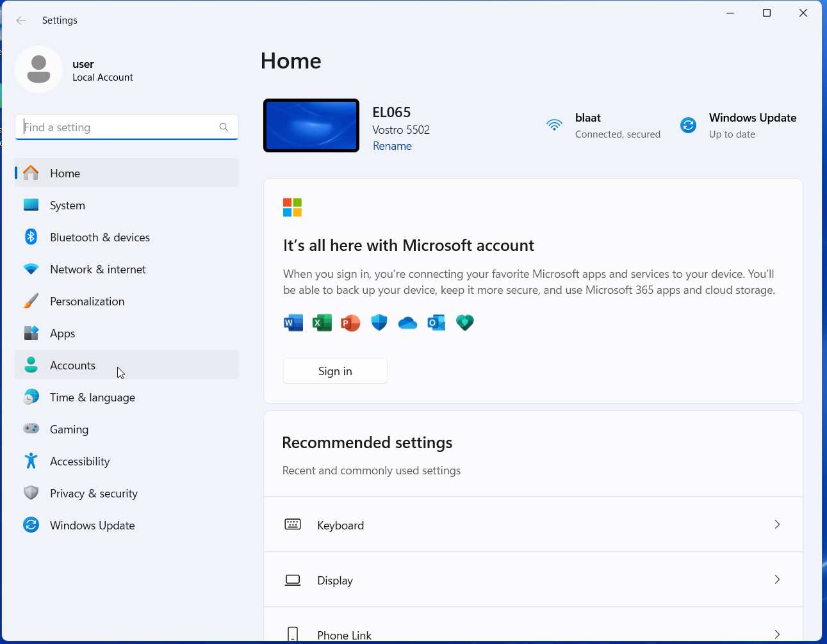This screenshot has height=644, width=827.
Task: Click the Windows Update status icon in header
Action: click(x=689, y=125)
